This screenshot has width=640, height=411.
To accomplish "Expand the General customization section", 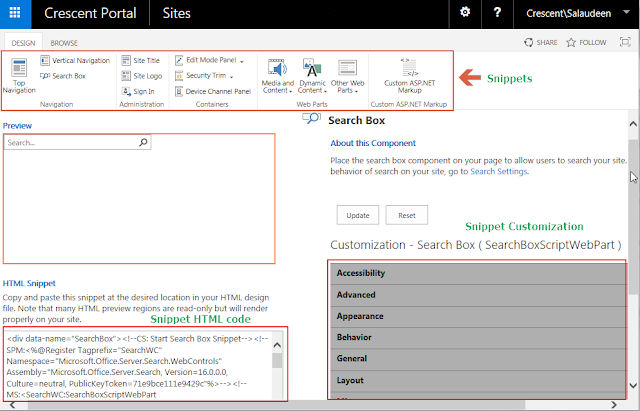I will click(478, 359).
